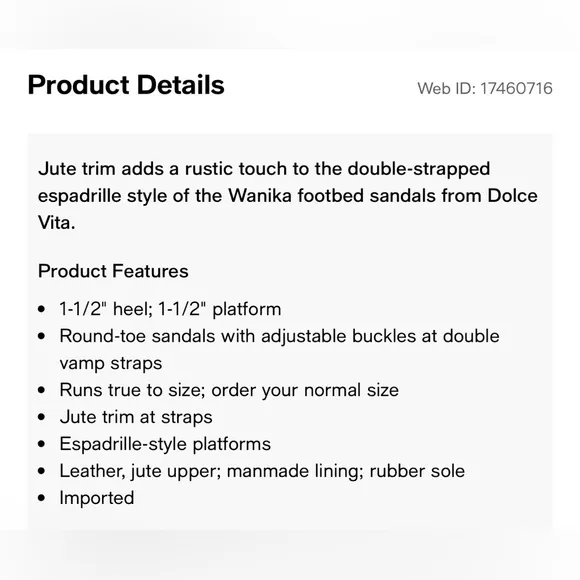
Task: Click the 1-1/2" heel; 1-1/2" platform bullet
Action: tap(171, 309)
